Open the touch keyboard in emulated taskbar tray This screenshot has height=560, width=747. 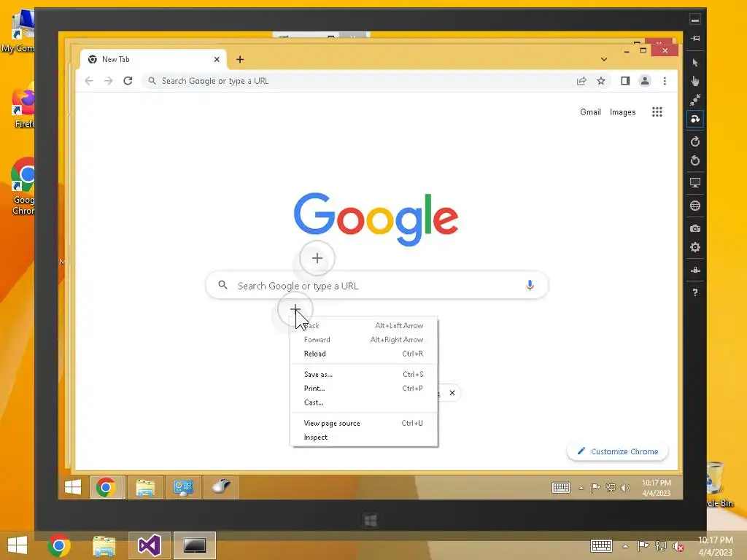pos(561,488)
